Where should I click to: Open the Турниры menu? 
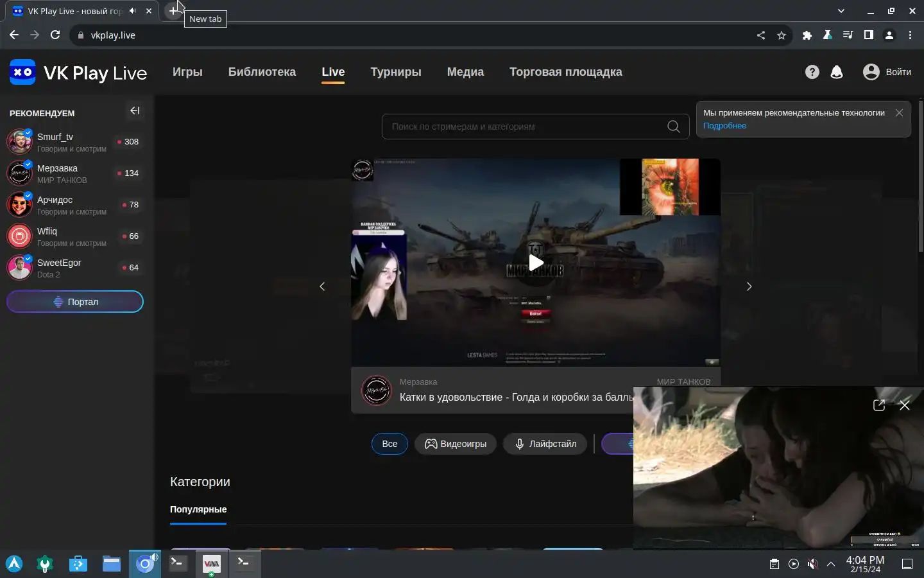pyautogui.click(x=396, y=72)
